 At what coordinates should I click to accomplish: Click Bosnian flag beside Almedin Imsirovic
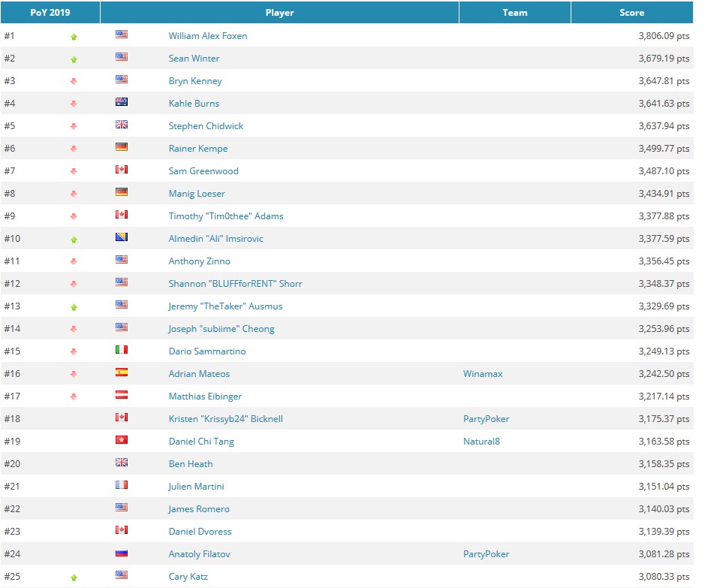(x=122, y=237)
